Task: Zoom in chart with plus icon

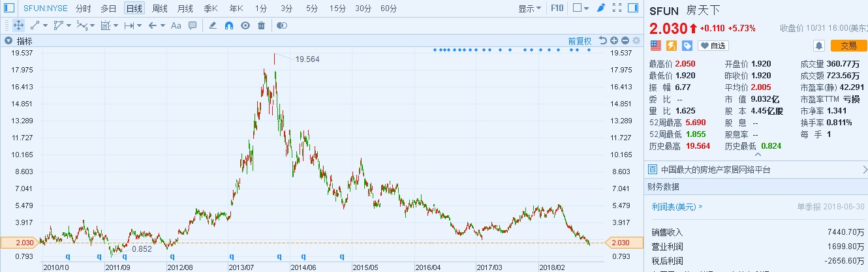Action: point(615,40)
